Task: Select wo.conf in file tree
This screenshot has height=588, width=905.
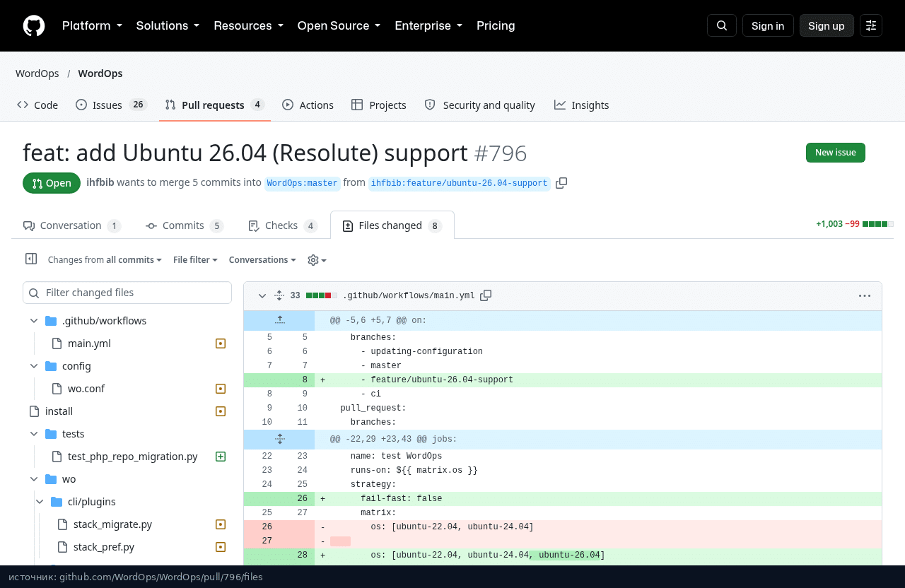Action: pos(86,389)
